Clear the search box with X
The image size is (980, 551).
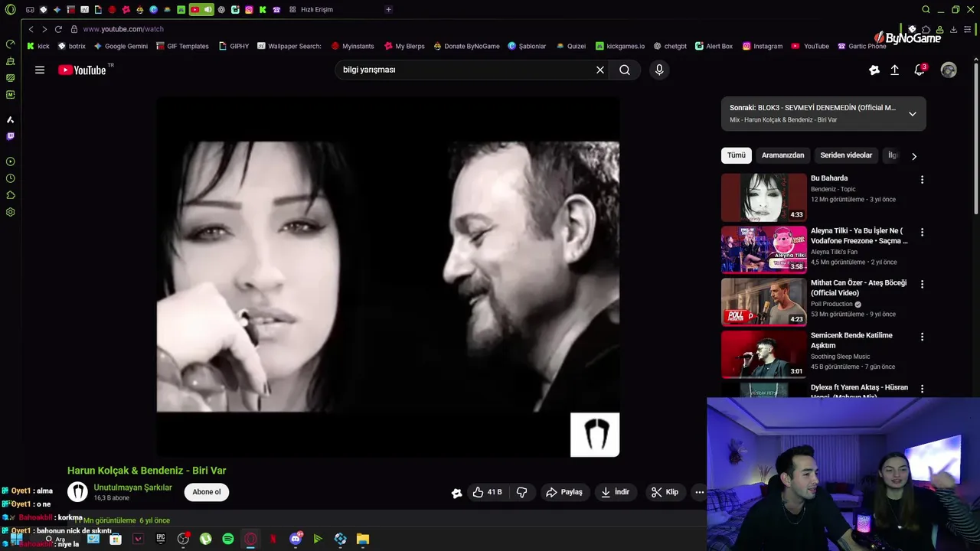(600, 70)
